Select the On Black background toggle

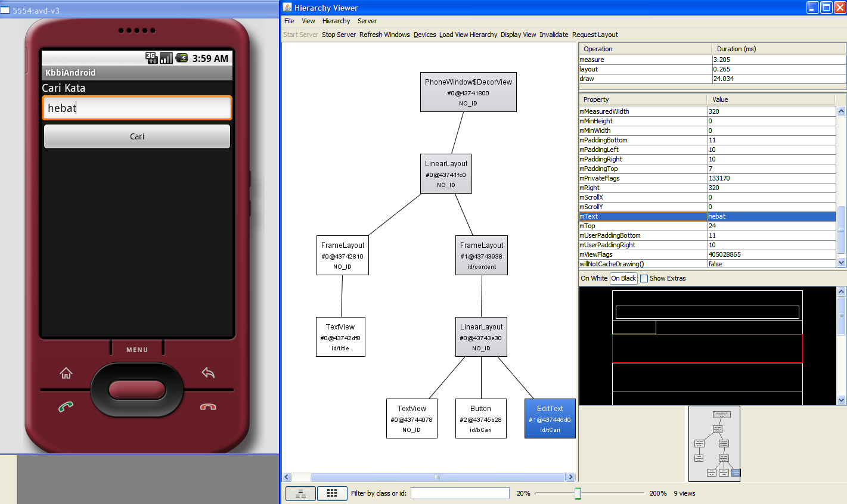click(623, 278)
